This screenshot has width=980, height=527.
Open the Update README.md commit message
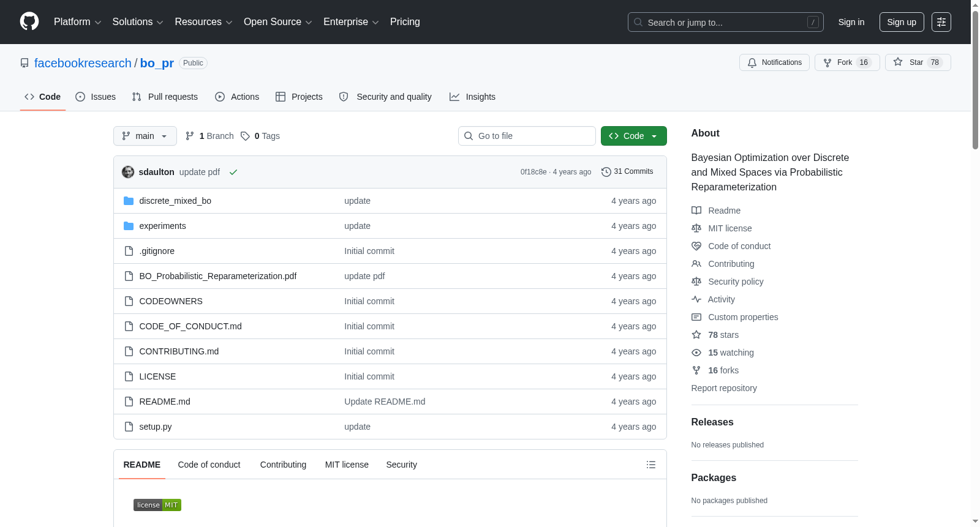tap(385, 402)
